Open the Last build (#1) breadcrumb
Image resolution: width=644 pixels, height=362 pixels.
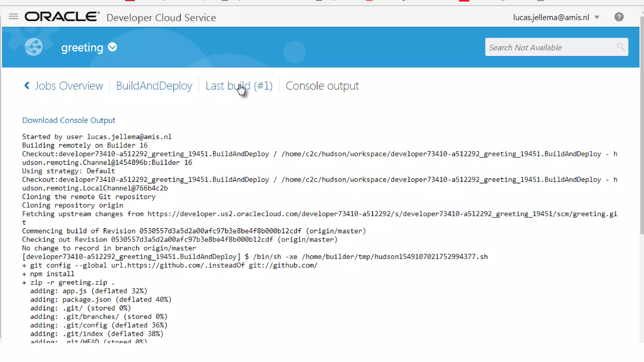pos(239,86)
